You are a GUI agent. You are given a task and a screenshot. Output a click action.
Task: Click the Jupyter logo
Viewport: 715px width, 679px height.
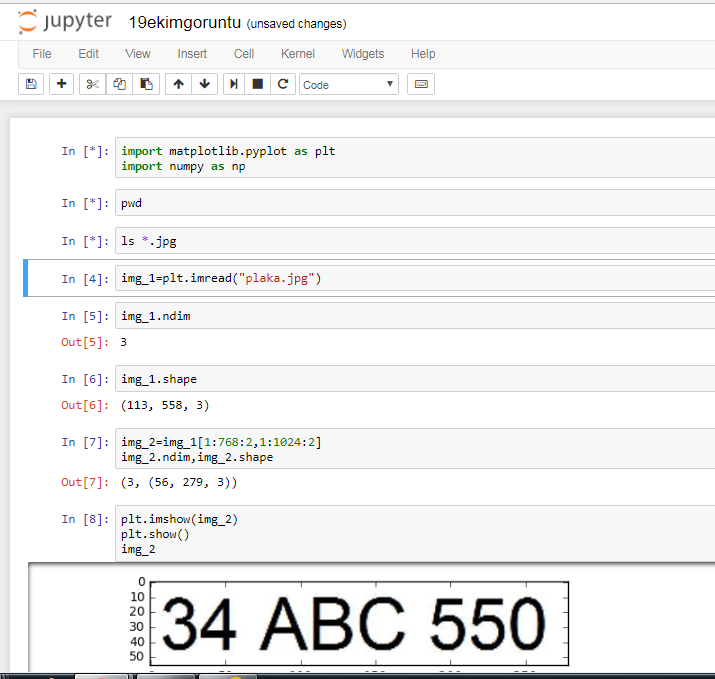[x=65, y=22]
